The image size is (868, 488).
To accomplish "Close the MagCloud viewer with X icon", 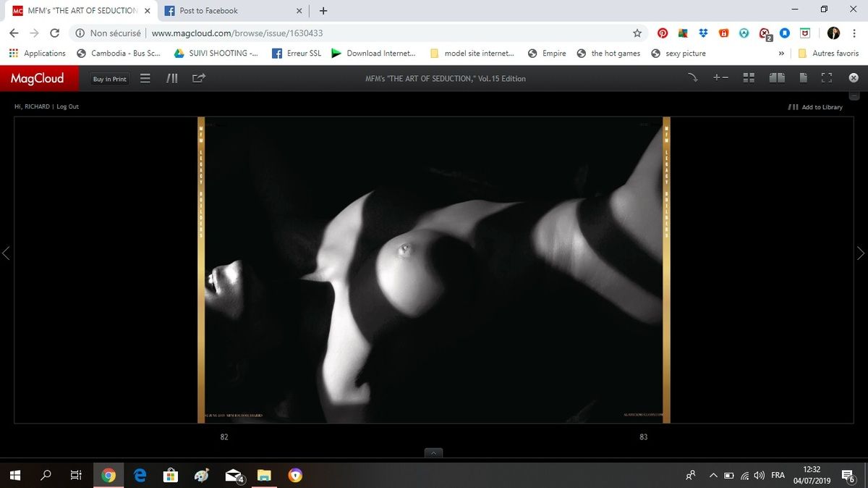I will (x=853, y=78).
